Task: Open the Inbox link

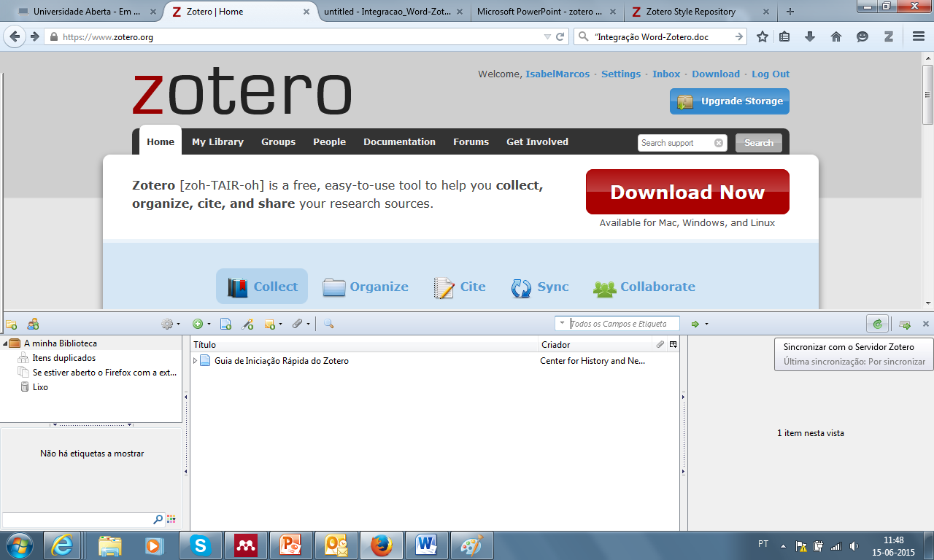Action: pyautogui.click(x=666, y=74)
